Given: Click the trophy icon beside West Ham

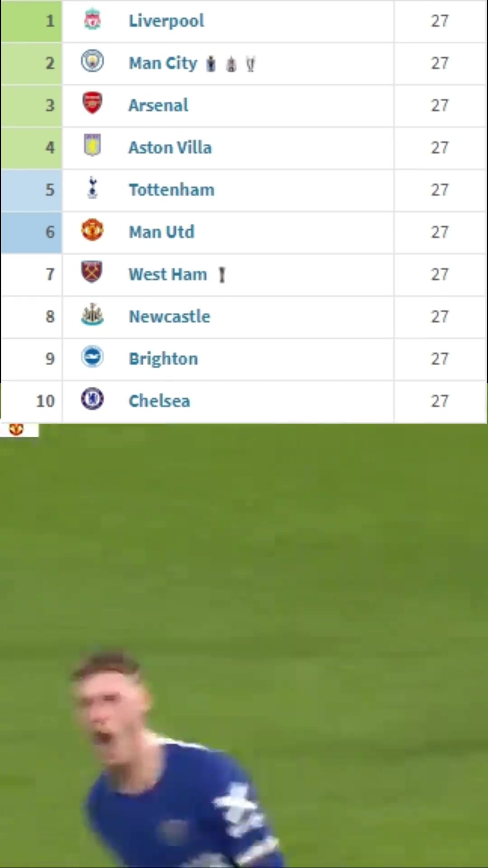Looking at the screenshot, I should coord(222,275).
